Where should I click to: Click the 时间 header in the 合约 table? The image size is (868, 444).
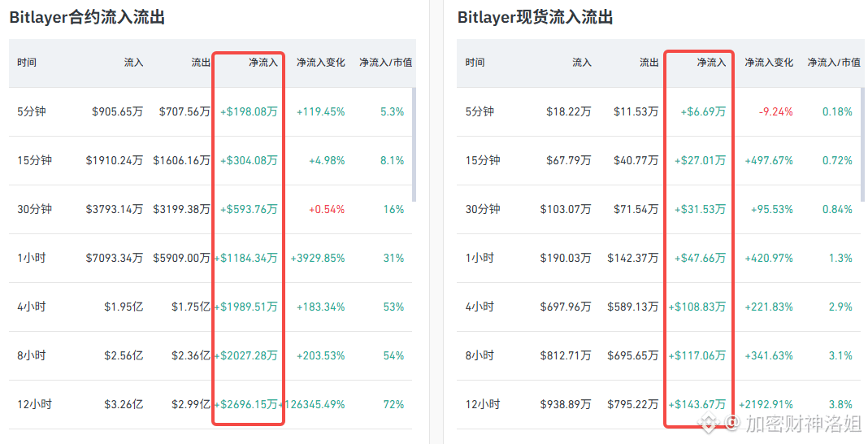coord(27,63)
